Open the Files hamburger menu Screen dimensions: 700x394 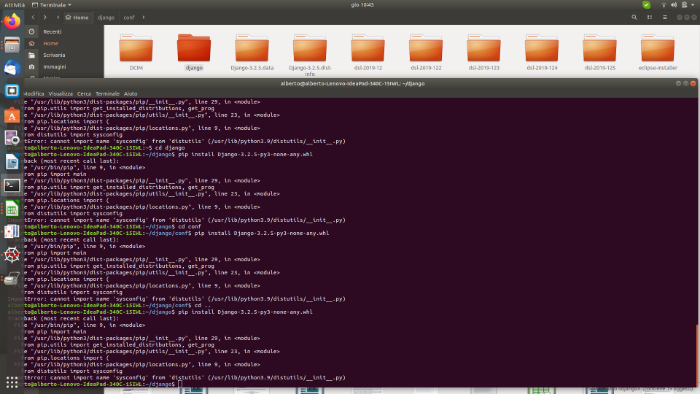point(665,17)
